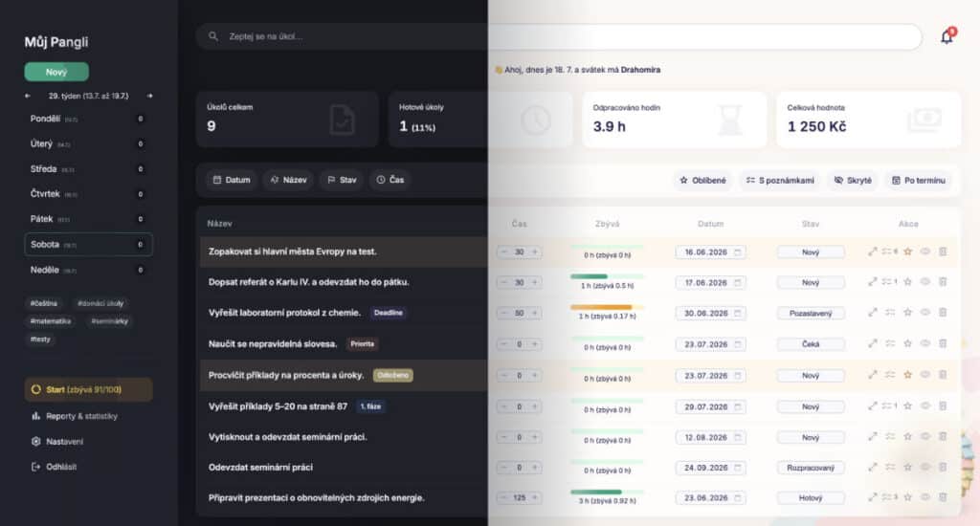Viewport: 980px width, 526px height.
Task: Open notes for 'Dopsat referát o Karlu IV.' task
Action: click(x=889, y=282)
